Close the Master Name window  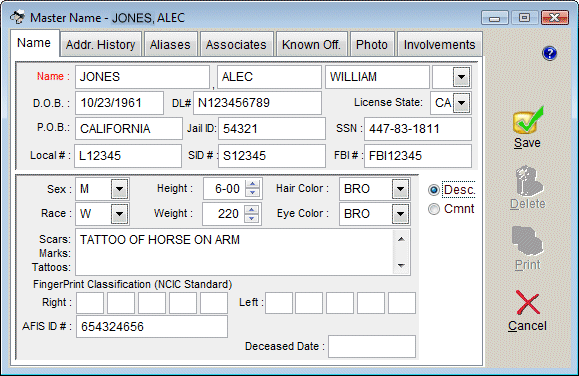pyautogui.click(x=554, y=18)
